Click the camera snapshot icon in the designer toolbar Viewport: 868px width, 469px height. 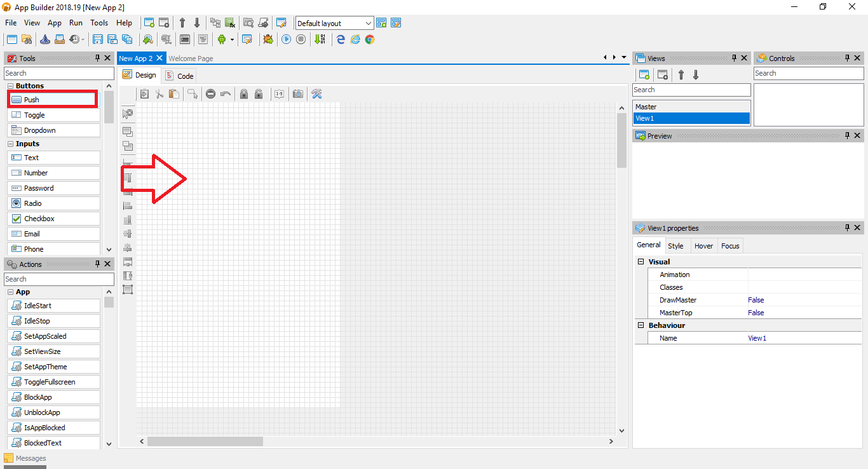click(x=297, y=93)
